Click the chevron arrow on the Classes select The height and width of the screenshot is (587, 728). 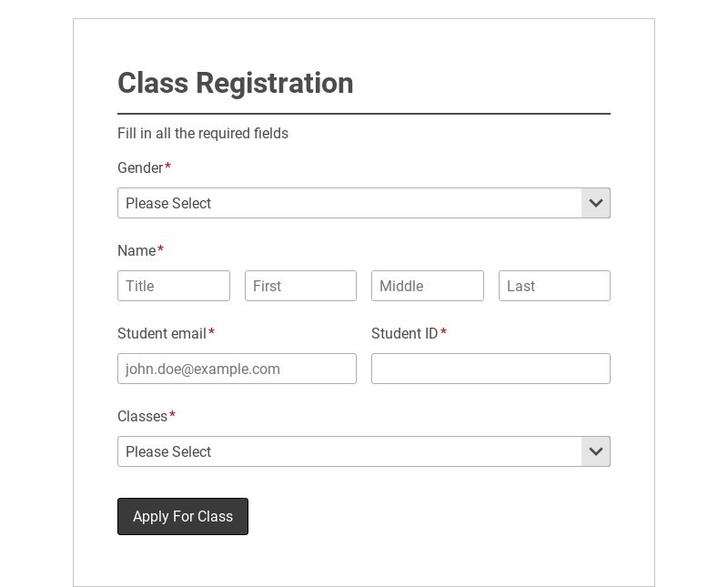click(596, 451)
